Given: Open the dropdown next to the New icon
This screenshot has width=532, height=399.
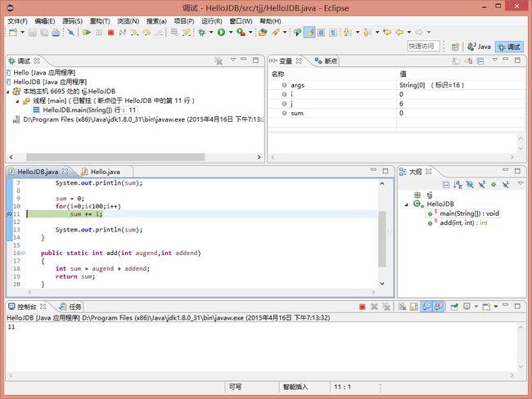Looking at the screenshot, I should point(22,33).
